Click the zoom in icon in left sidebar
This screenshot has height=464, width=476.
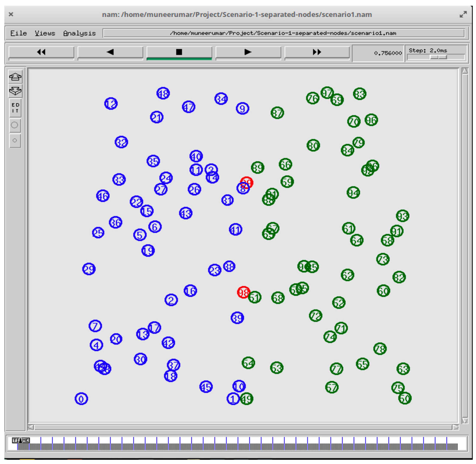pos(15,77)
